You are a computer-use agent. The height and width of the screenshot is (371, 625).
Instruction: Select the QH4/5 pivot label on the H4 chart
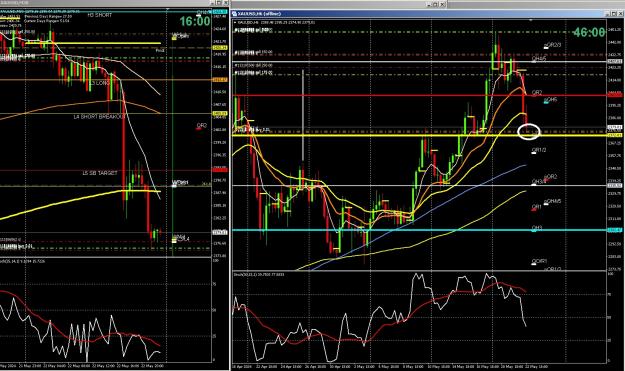(539, 59)
